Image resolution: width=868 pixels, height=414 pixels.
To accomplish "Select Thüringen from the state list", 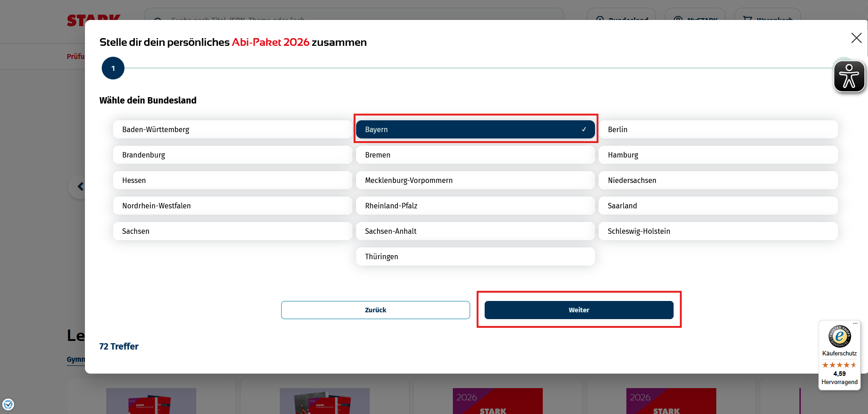I will (475, 256).
